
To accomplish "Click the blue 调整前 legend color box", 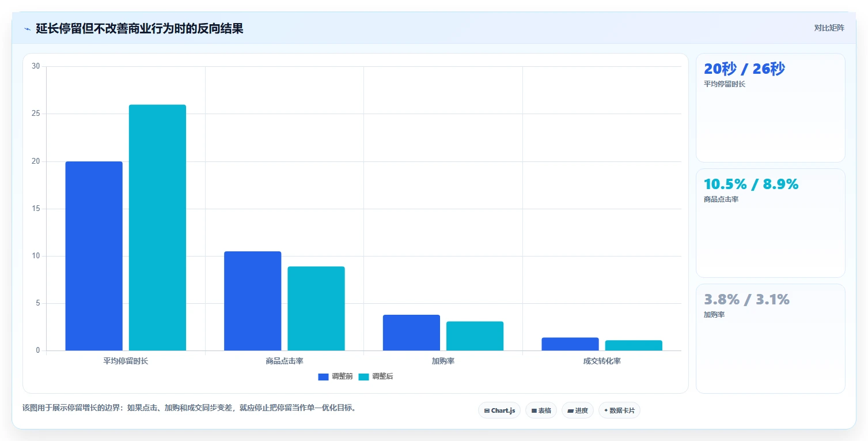I will point(324,377).
